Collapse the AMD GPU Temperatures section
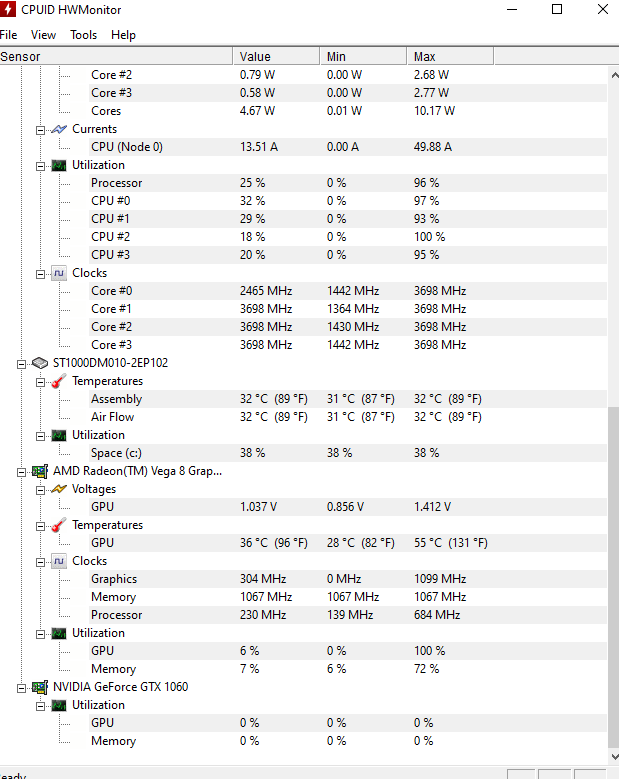Screen dimensions: 619x779 tap(40, 526)
